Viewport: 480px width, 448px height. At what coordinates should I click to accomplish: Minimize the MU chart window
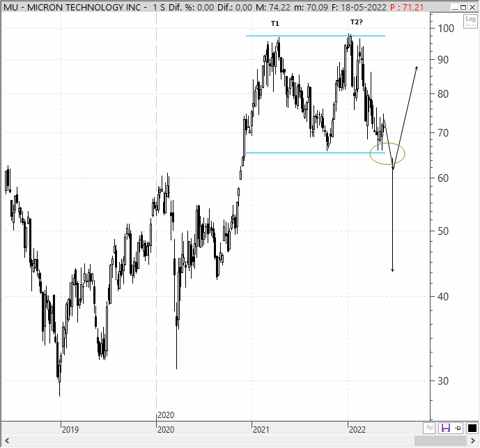[455, 7]
